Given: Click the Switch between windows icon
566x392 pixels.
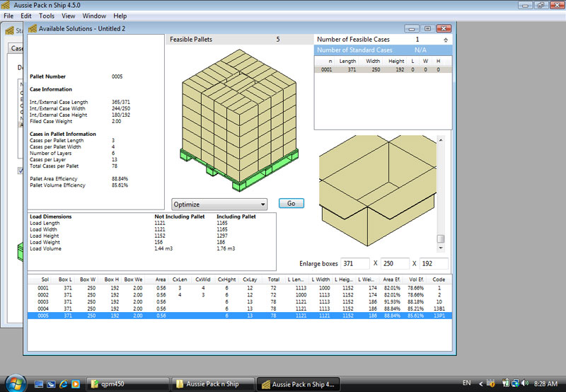Looking at the screenshot, I should (51, 384).
